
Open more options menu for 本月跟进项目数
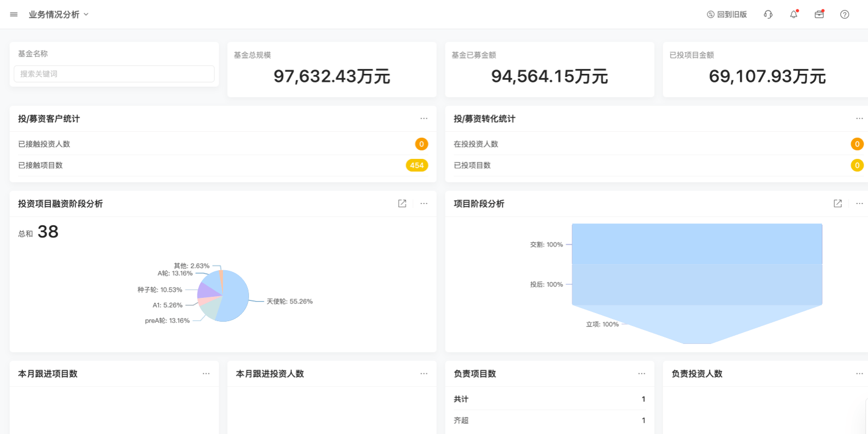click(206, 374)
